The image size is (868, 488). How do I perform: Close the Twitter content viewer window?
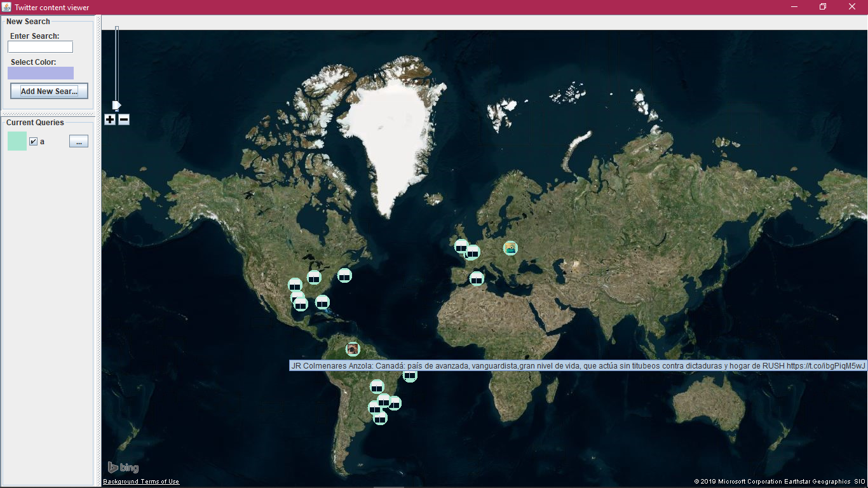pyautogui.click(x=852, y=7)
